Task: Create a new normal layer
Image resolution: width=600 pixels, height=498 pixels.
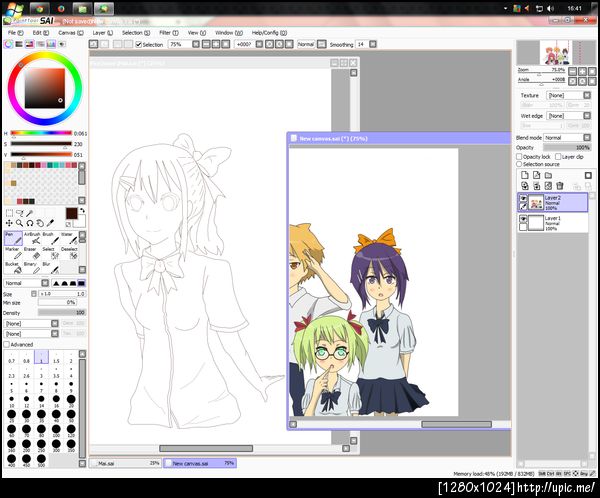Action: click(525, 175)
